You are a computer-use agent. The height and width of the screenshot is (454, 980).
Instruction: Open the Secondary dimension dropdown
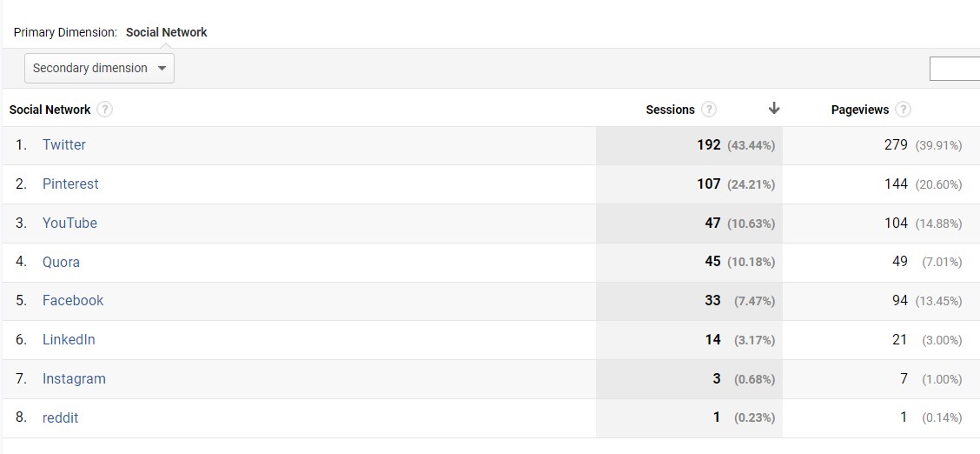coord(99,68)
